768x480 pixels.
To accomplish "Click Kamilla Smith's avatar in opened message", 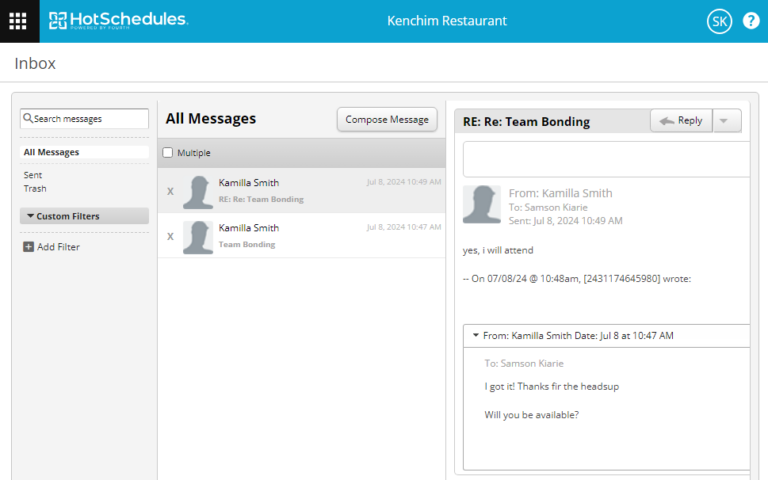I will [481, 204].
